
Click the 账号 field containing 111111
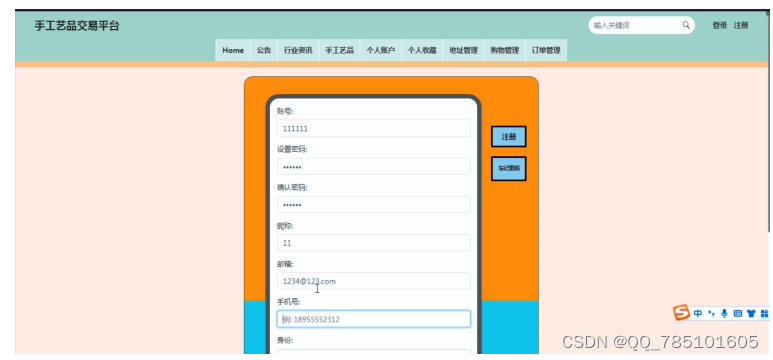374,128
